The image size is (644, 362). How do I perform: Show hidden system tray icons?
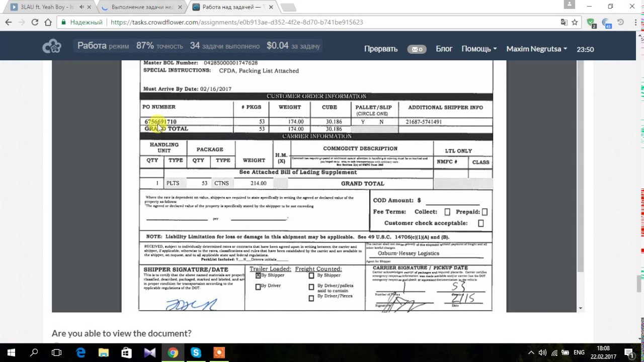[x=531, y=353]
